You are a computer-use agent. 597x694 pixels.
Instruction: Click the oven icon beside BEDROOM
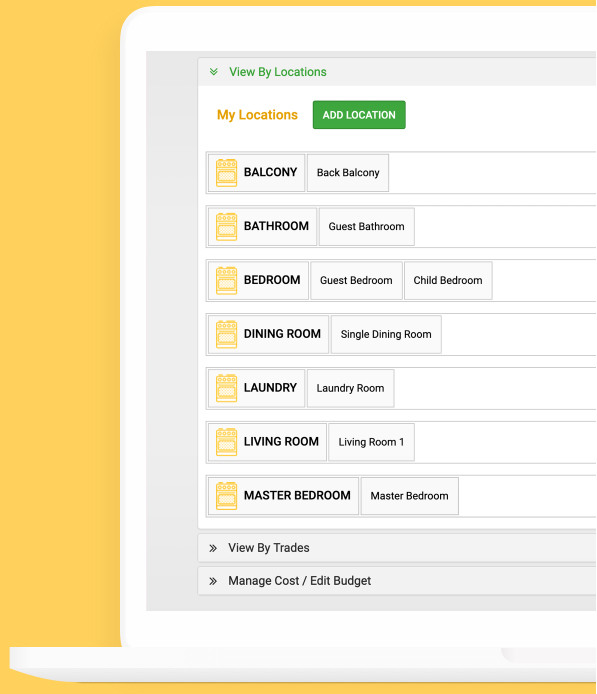(x=226, y=281)
